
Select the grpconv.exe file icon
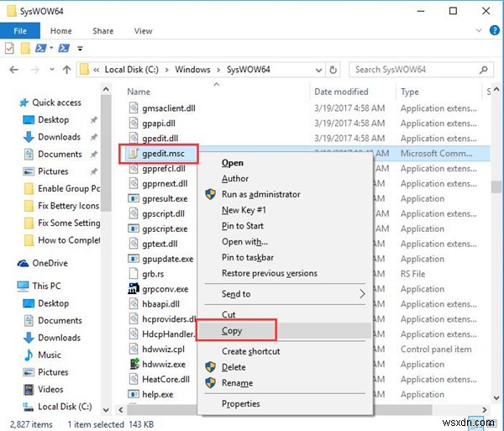coord(134,289)
